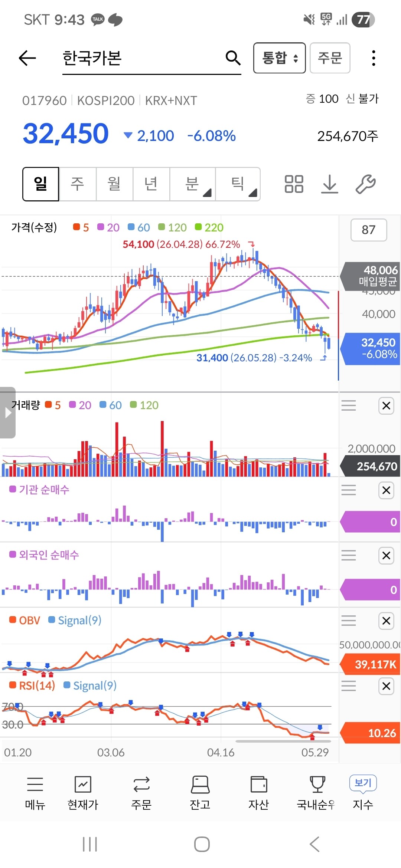Switch chart to 주 weekly tab
401x868 pixels.
coord(78,184)
